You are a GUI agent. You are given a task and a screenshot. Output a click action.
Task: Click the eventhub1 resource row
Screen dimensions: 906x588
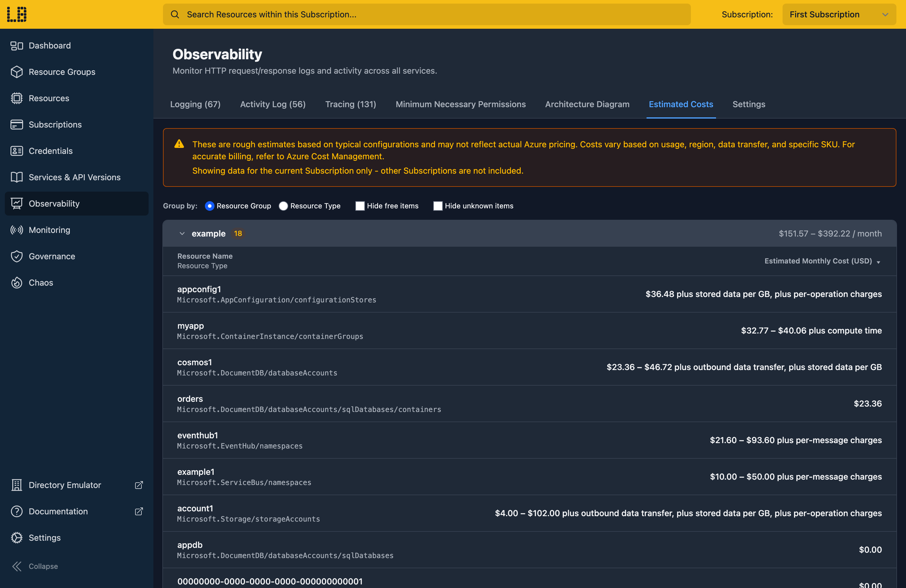coord(529,440)
